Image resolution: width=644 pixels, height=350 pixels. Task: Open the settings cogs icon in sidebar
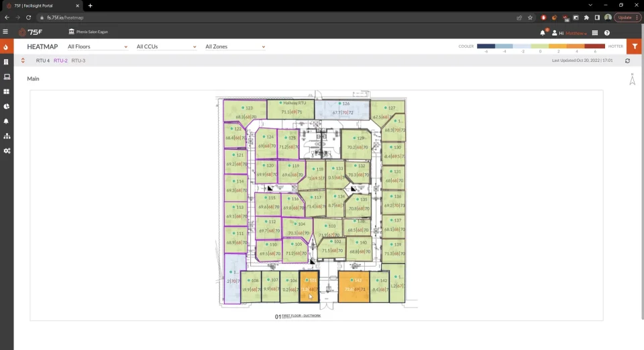pos(7,151)
